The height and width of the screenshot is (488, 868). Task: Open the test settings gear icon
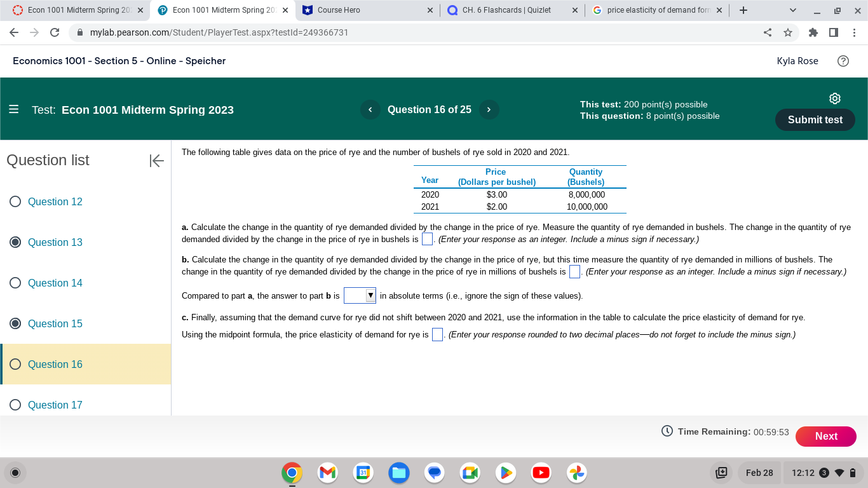(835, 98)
